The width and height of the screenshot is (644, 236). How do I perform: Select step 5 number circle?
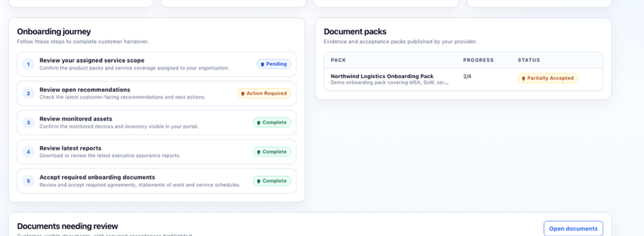pyautogui.click(x=28, y=181)
